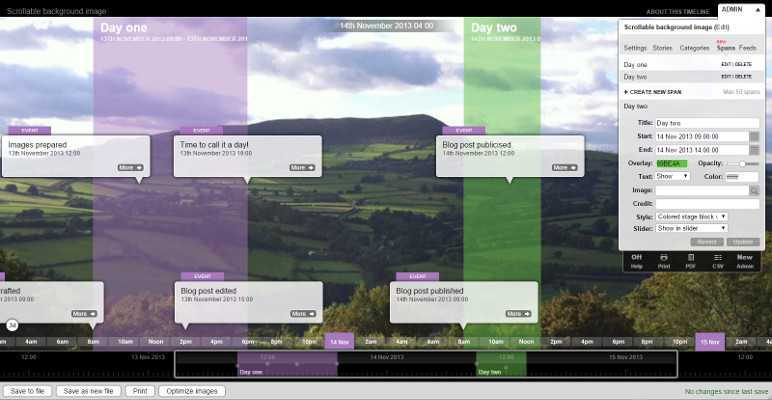Screen dimensions: 772x400
Task: Open More on Blog post edited
Action: pos(303,314)
